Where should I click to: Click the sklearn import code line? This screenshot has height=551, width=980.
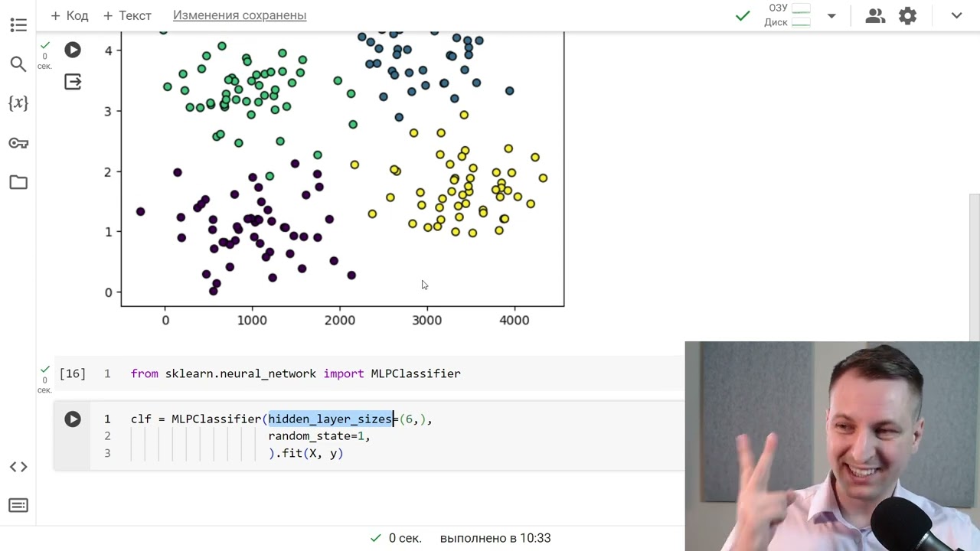click(x=296, y=373)
